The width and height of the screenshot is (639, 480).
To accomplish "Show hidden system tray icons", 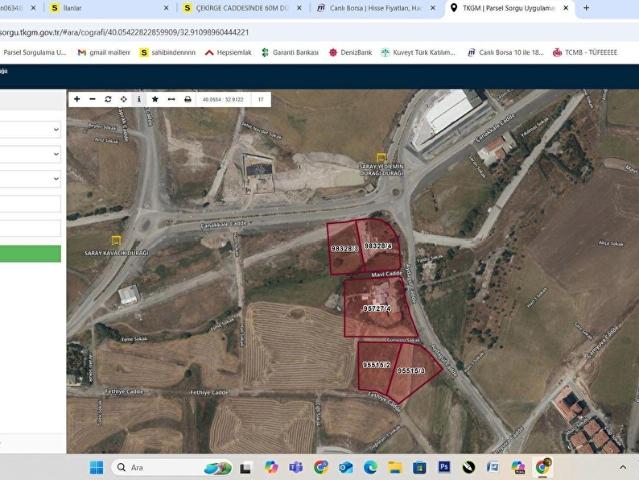I will click(623, 467).
